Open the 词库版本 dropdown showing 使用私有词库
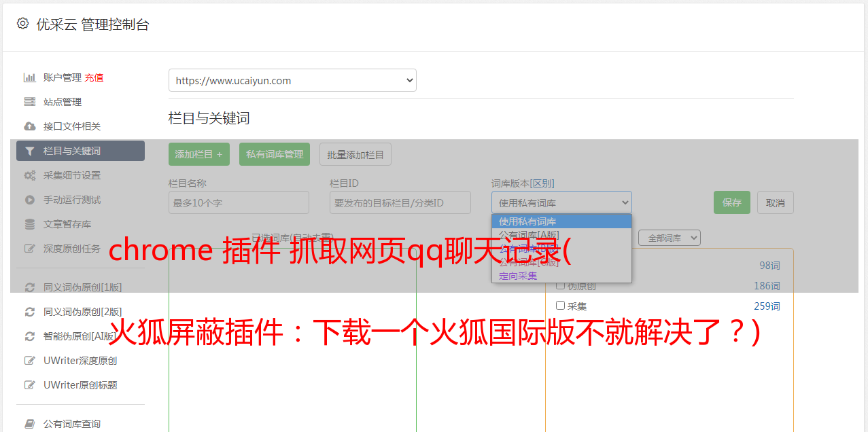 pos(561,202)
